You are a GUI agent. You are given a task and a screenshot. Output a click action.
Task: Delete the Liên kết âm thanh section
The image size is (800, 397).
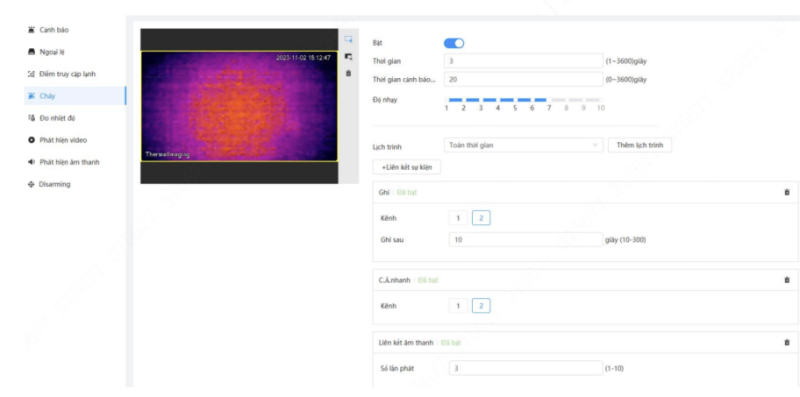(x=786, y=342)
